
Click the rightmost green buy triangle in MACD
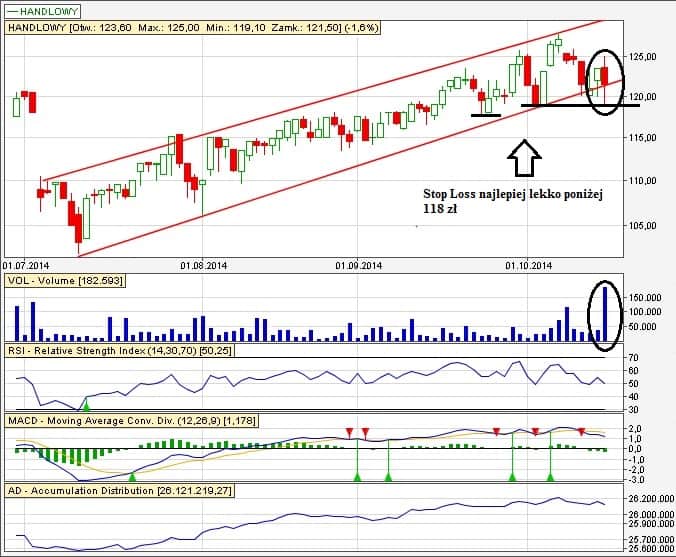coord(550,477)
